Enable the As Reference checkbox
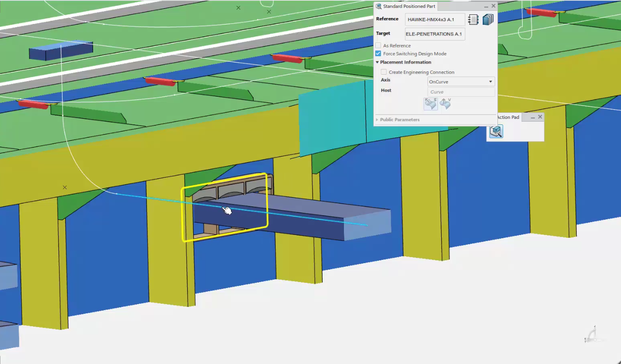The image size is (621, 364). pos(379,46)
